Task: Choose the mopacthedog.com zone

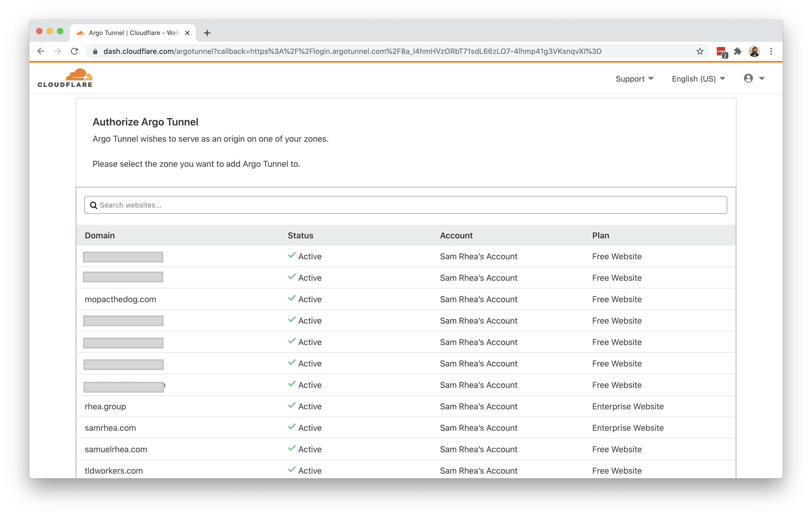Action: coord(120,299)
